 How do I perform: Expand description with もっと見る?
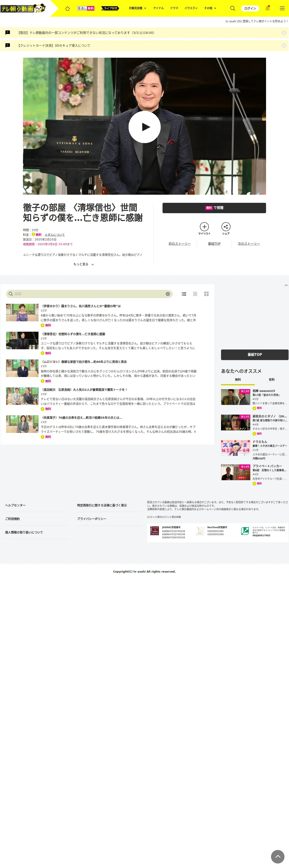pyautogui.click(x=84, y=264)
